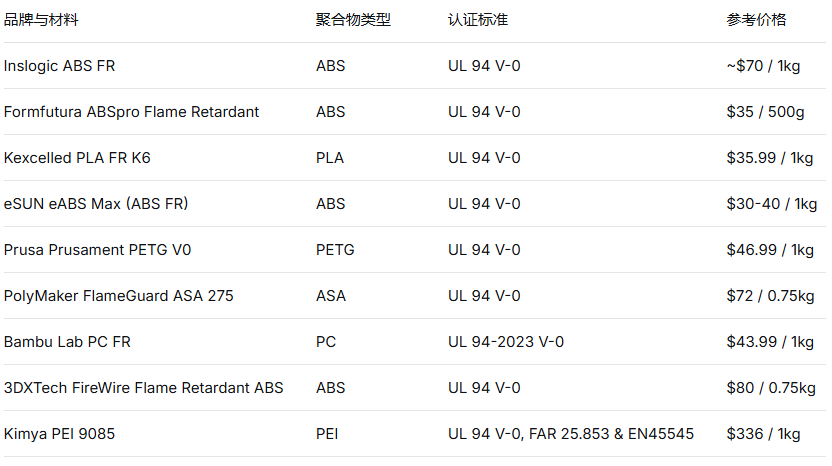Click Formfutura ABSpro Flame Retardant text
Screen dimensions: 832x466
point(131,112)
